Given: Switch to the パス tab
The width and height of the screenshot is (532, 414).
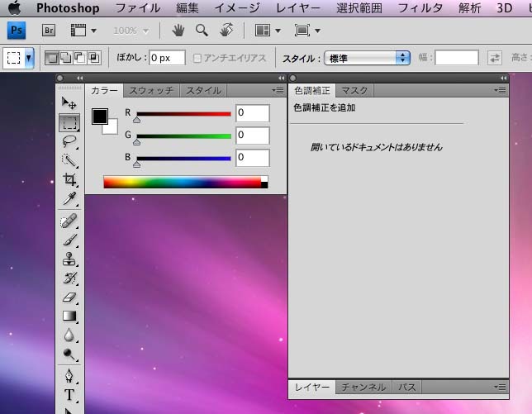Looking at the screenshot, I should [407, 388].
